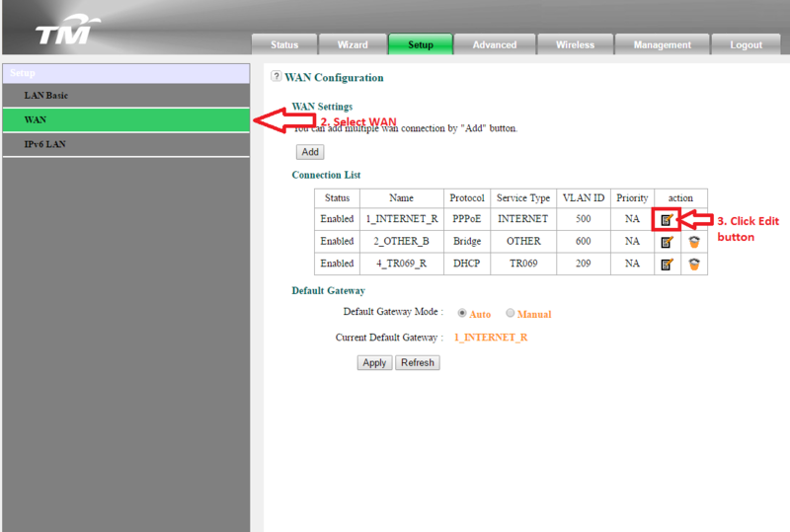This screenshot has height=532, width=790.
Task: Click the Refresh button
Action: tap(417, 362)
